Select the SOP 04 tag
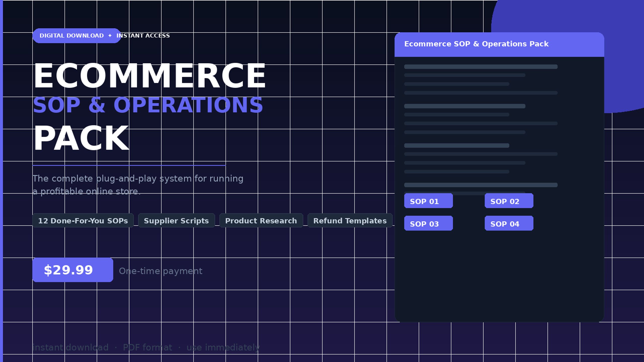The width and height of the screenshot is (644, 362). coord(509,223)
